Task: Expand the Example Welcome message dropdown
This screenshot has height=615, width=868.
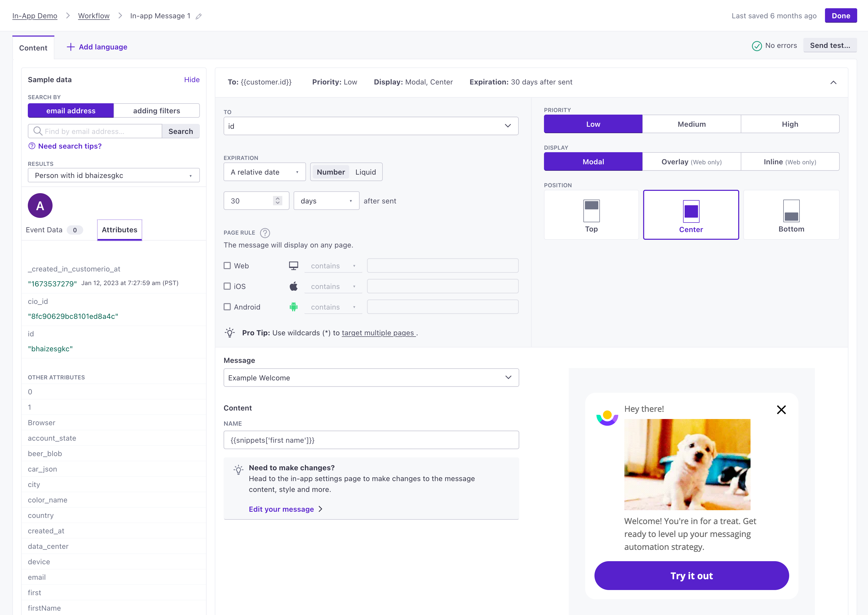Action: click(371, 377)
